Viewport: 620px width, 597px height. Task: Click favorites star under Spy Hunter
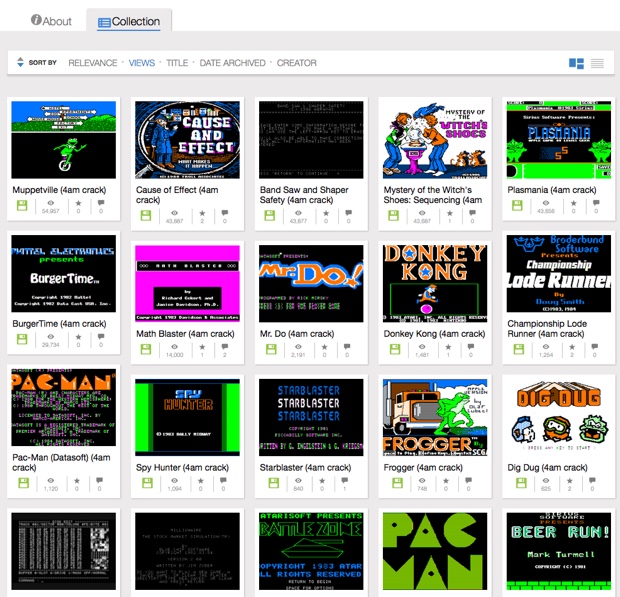200,480
